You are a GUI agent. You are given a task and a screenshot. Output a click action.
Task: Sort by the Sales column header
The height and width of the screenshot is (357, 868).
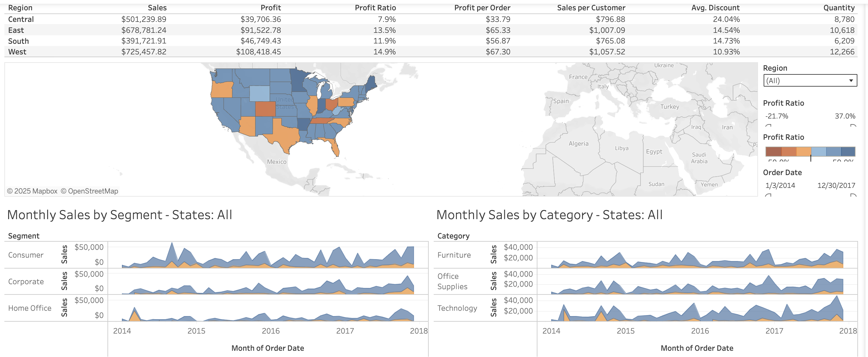pos(157,8)
